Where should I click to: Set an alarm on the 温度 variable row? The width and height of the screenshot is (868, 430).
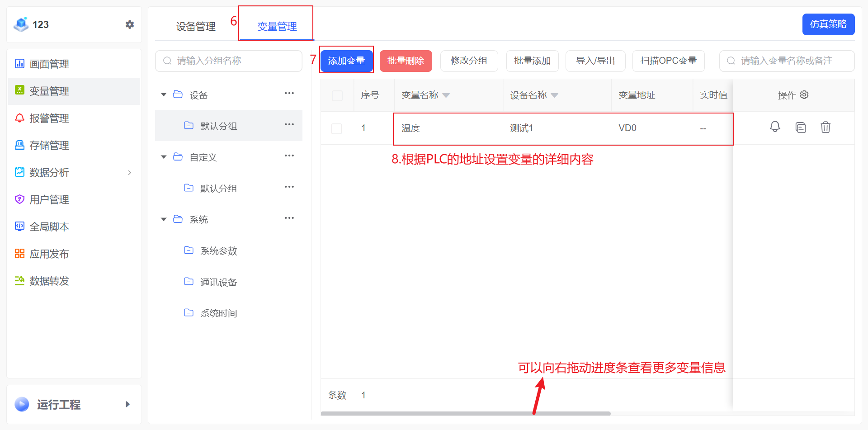tap(775, 127)
